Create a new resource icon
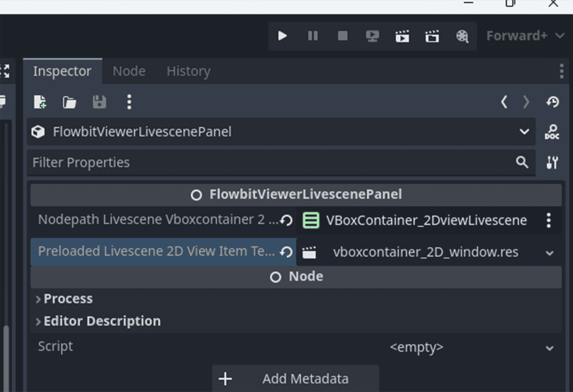Viewport: 573px width, 392px height. coord(40,102)
